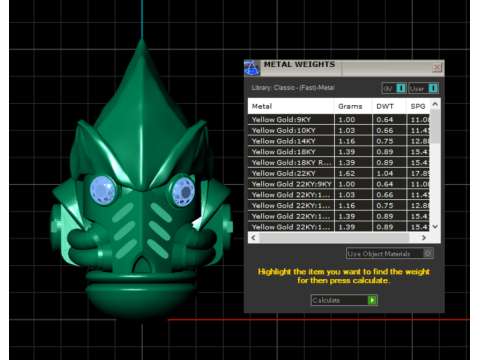Image resolution: width=480 pixels, height=360 pixels.
Task: Select the Yellow Gold:18KY row
Action: [339, 152]
